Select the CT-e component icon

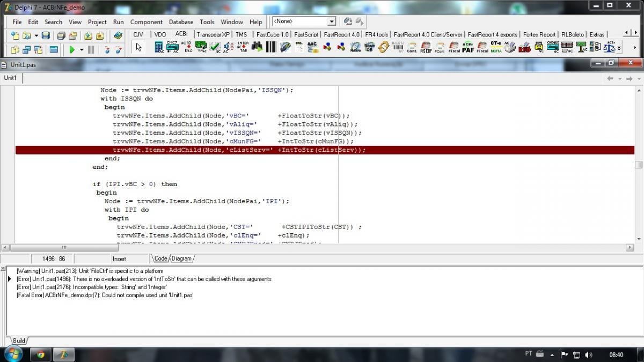(x=496, y=47)
